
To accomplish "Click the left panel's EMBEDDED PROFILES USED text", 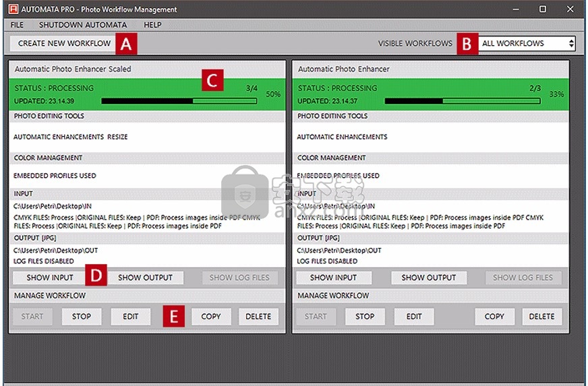I will click(55, 176).
